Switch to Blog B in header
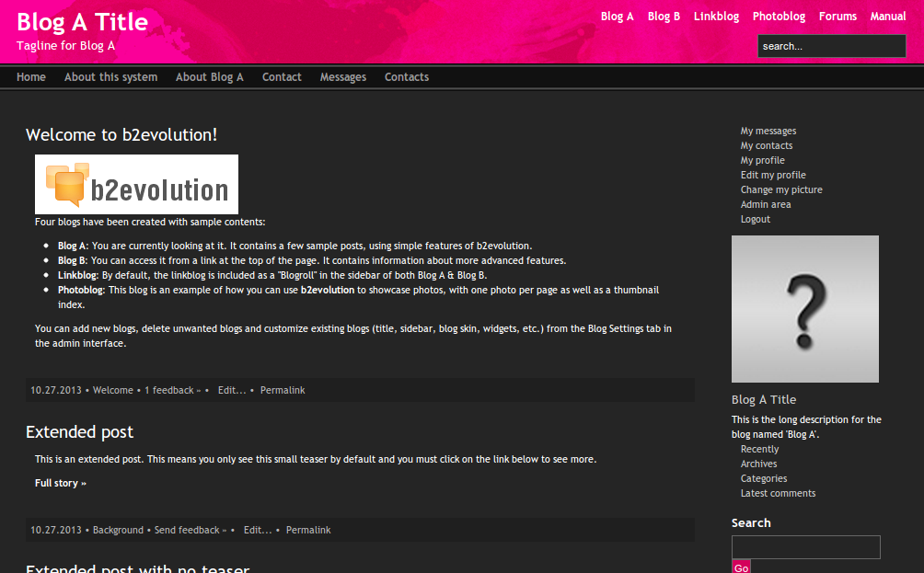The image size is (924, 573). [664, 17]
